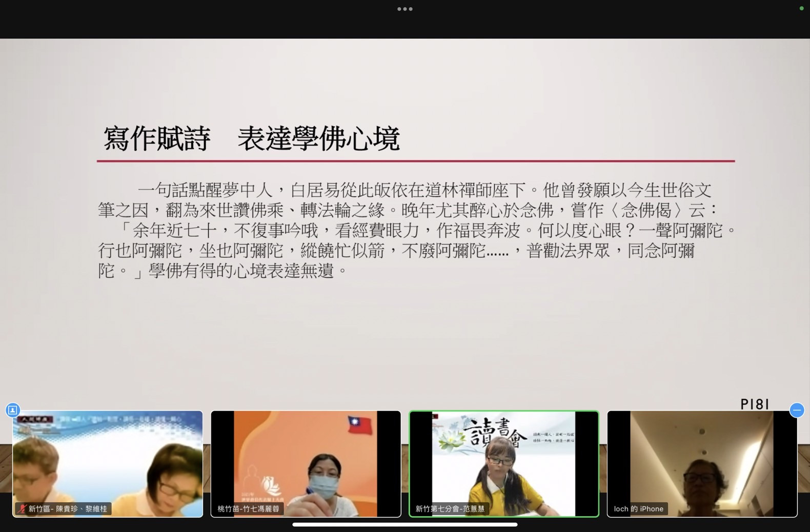Screen dimensions: 810x532
Task: Click the flag in the second video
Action: 360,425
